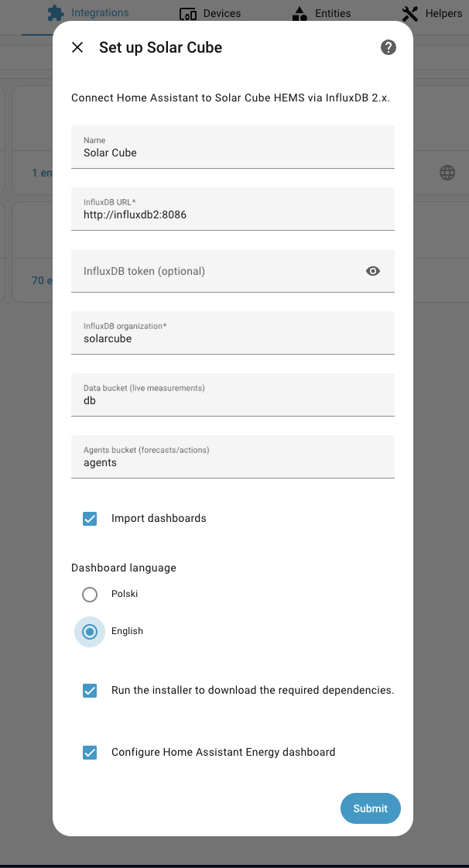Toggle the Run the installer checkbox
The image size is (469, 868).
tap(90, 691)
